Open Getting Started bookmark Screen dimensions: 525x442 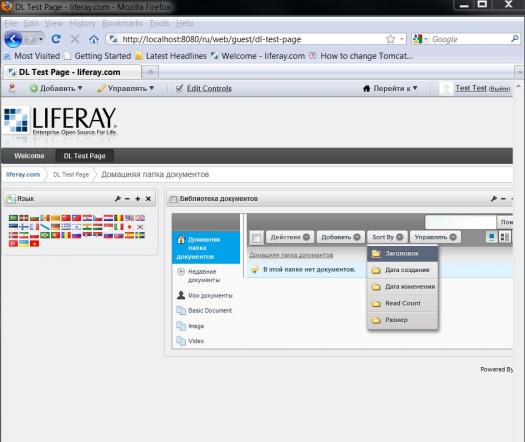(98, 56)
